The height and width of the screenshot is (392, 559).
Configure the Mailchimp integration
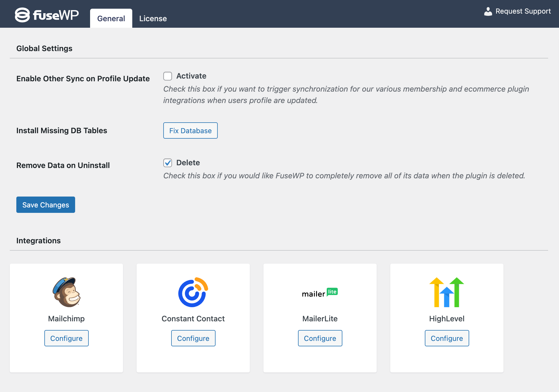point(66,338)
